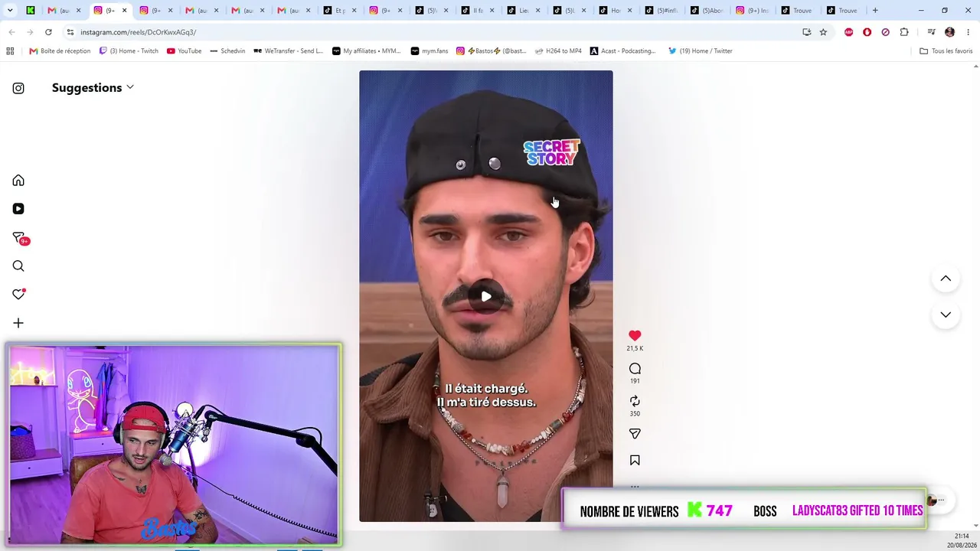980x551 pixels.
Task: Open notifications heart icon in sidebar
Action: pyautogui.click(x=18, y=295)
